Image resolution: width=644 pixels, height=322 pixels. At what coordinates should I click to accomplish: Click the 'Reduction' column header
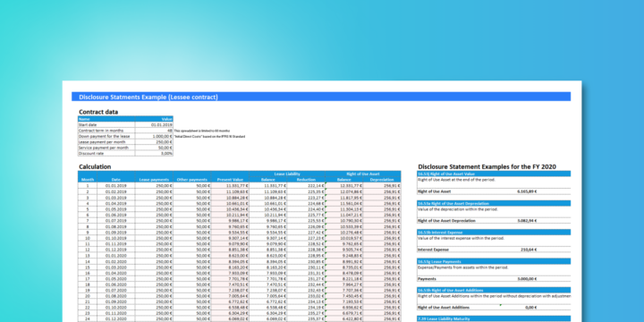point(306,180)
